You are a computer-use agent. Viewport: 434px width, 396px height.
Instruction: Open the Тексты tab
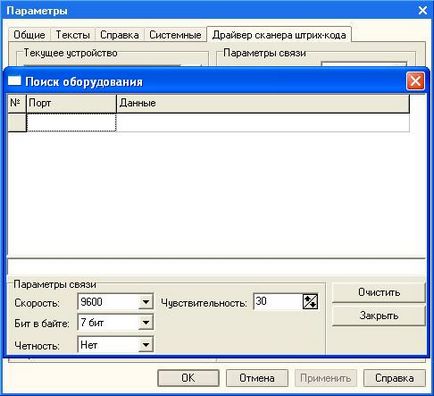[73, 35]
